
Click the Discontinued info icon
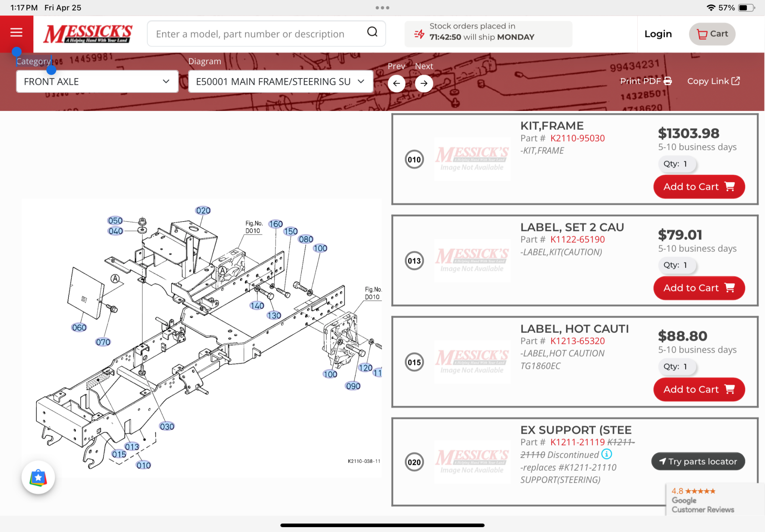[607, 454]
